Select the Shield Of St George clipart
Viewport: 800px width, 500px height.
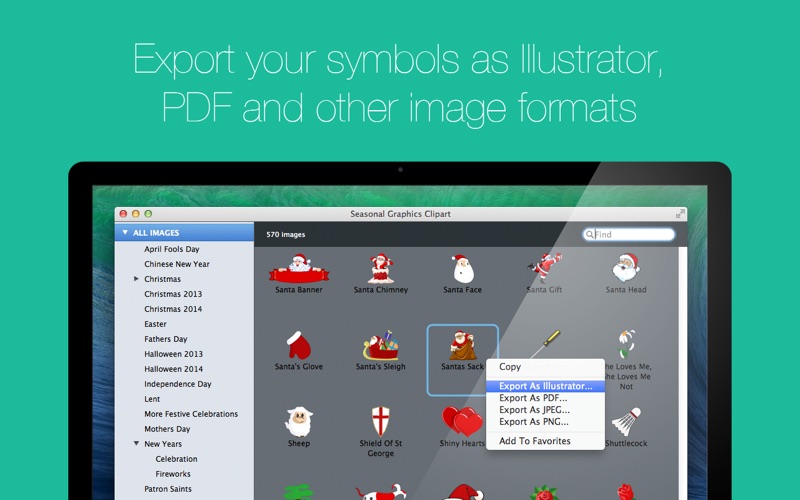point(381,421)
